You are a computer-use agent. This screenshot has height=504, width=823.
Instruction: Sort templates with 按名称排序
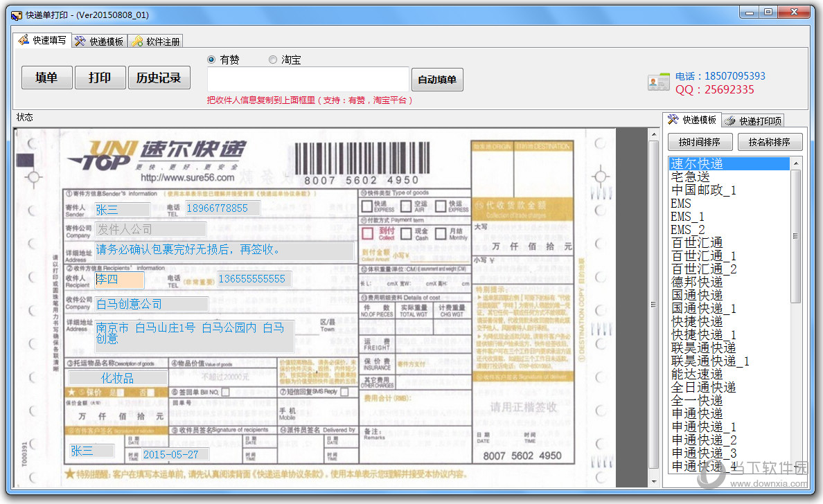pos(770,142)
